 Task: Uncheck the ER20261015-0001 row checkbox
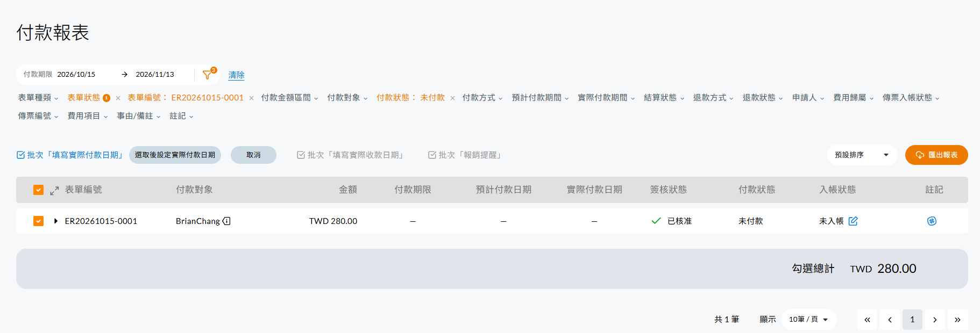pyautogui.click(x=38, y=221)
